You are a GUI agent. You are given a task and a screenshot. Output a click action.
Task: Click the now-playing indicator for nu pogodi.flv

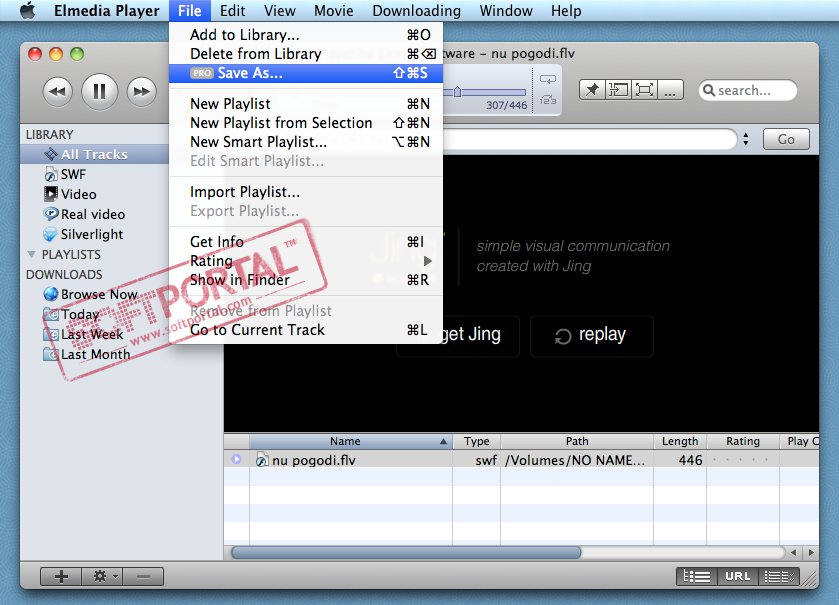[x=237, y=460]
